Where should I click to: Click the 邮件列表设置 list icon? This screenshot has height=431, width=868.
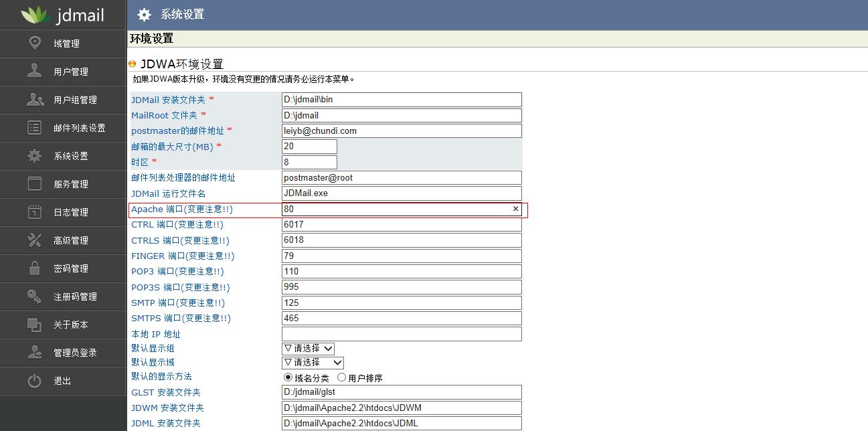(x=35, y=127)
